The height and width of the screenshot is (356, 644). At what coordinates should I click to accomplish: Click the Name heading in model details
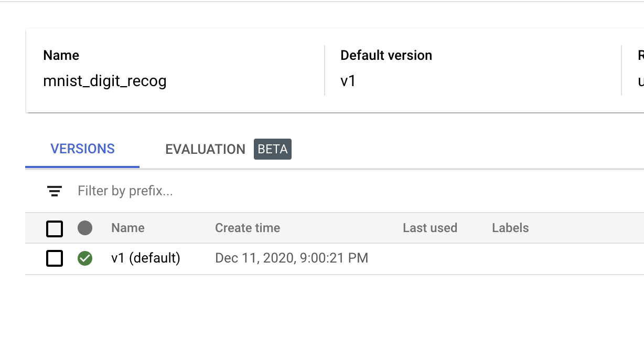click(x=61, y=56)
